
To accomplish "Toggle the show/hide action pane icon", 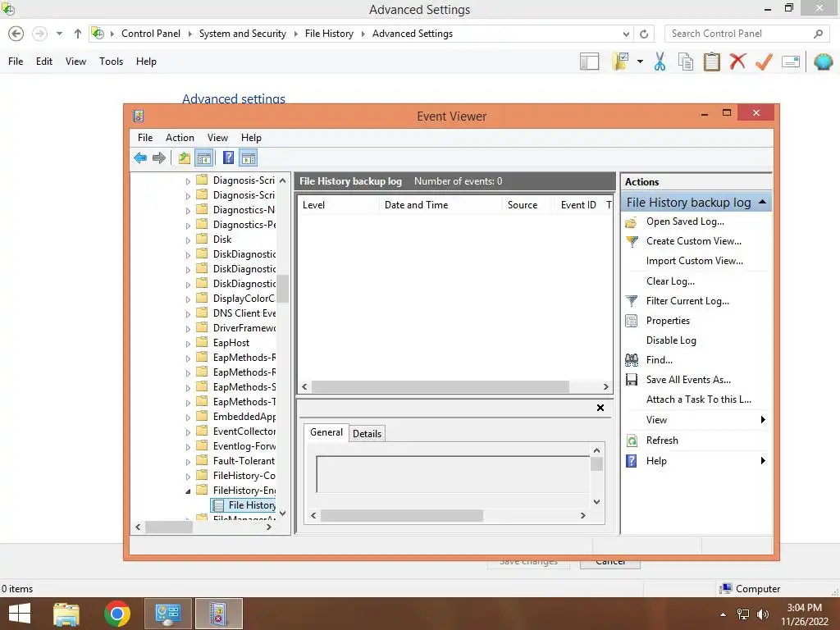I will click(x=249, y=158).
